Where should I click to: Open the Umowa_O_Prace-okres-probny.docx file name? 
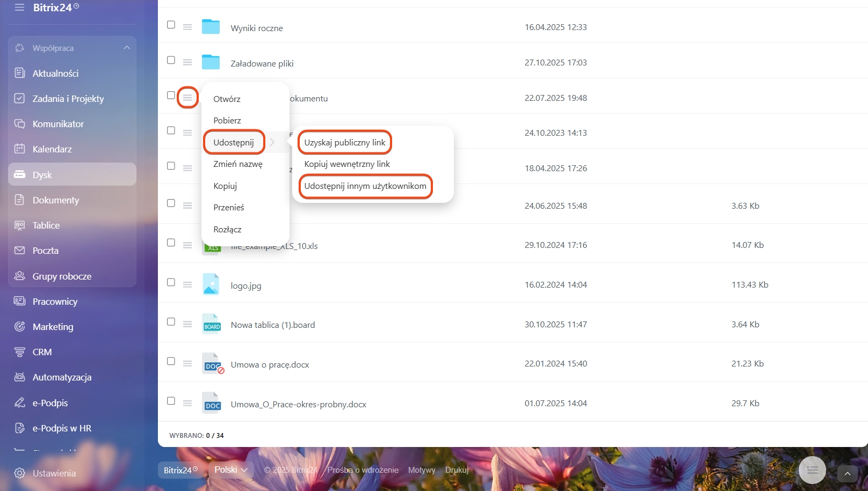pos(299,405)
